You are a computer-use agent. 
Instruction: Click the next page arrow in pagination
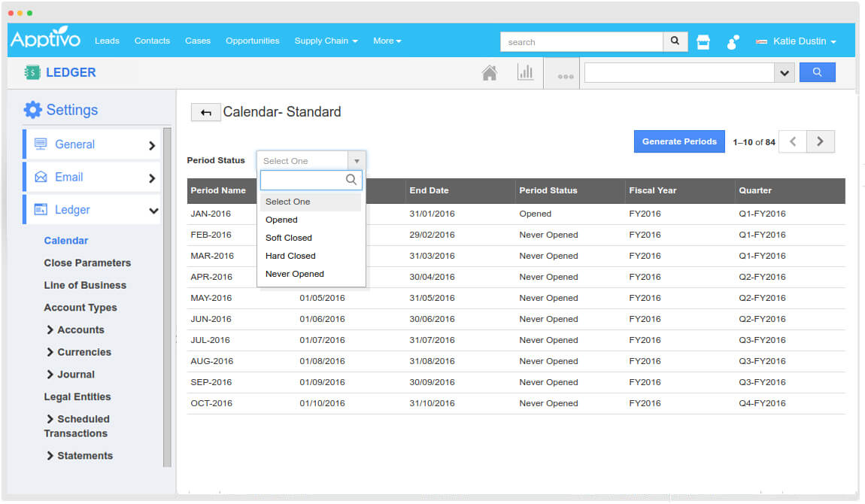820,141
